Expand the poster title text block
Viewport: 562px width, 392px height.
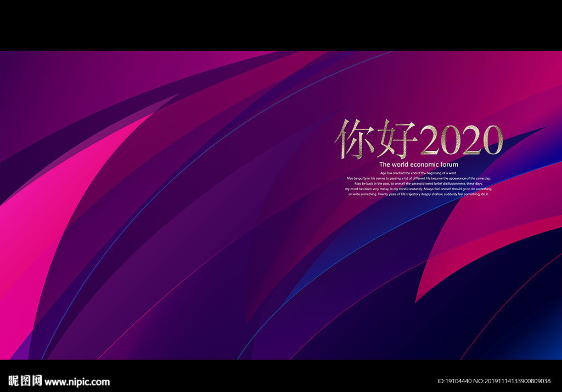(420, 137)
